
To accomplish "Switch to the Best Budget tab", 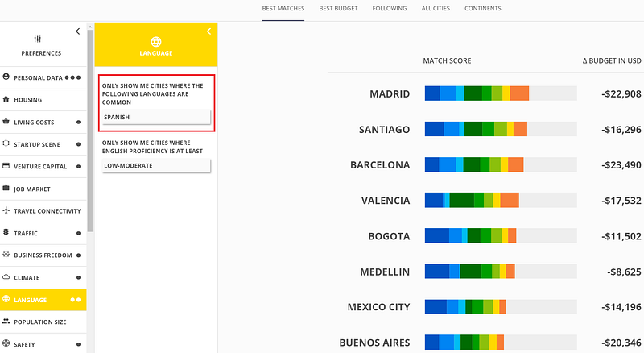I will [x=338, y=8].
